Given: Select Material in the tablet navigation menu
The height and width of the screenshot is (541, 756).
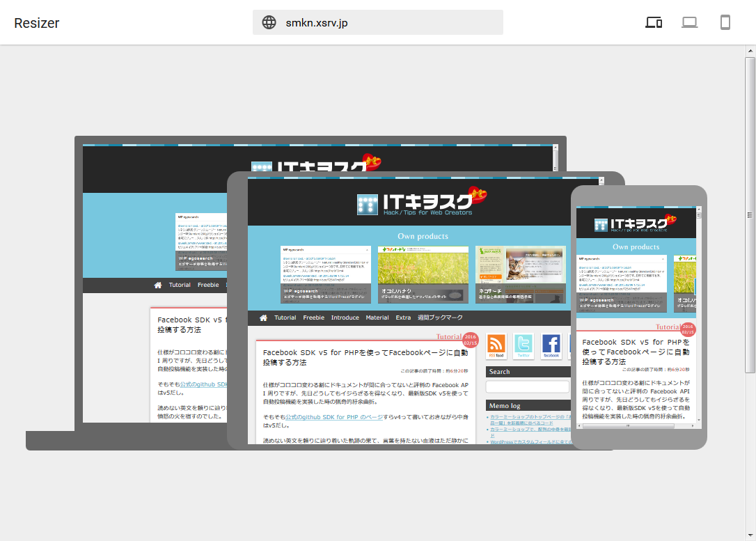Looking at the screenshot, I should [x=377, y=317].
